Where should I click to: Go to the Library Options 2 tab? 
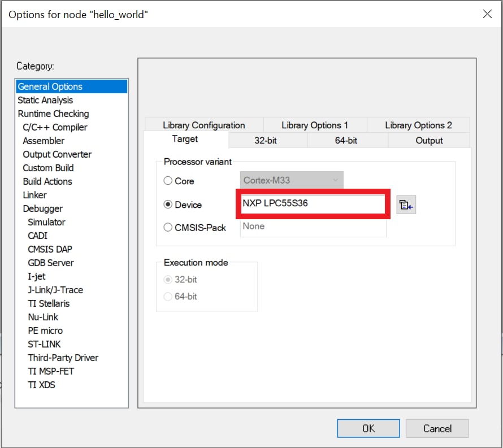tap(418, 125)
